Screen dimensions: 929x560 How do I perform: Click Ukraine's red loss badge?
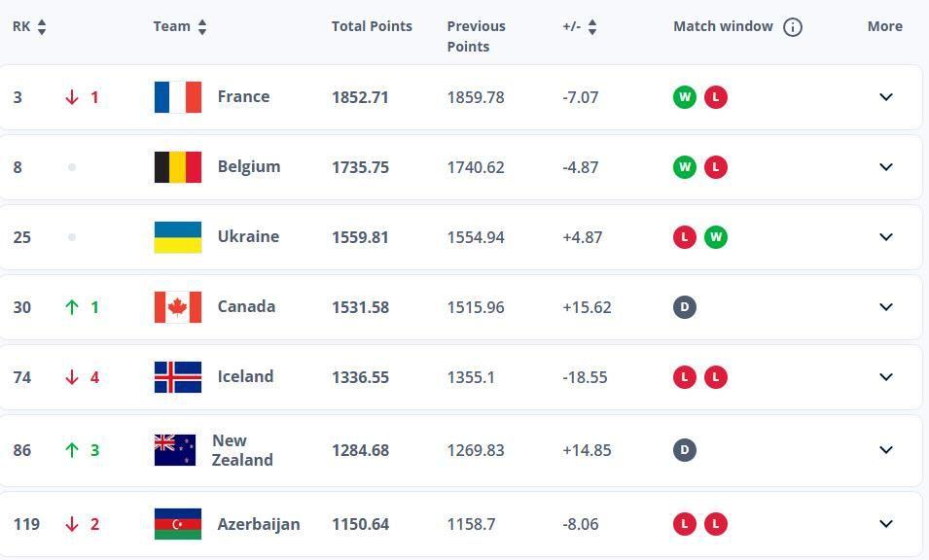click(x=684, y=237)
